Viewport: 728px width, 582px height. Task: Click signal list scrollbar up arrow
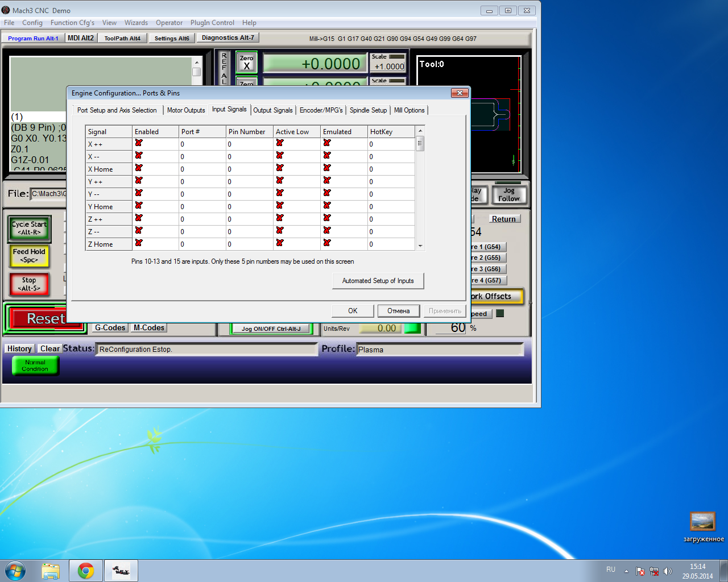tap(420, 131)
